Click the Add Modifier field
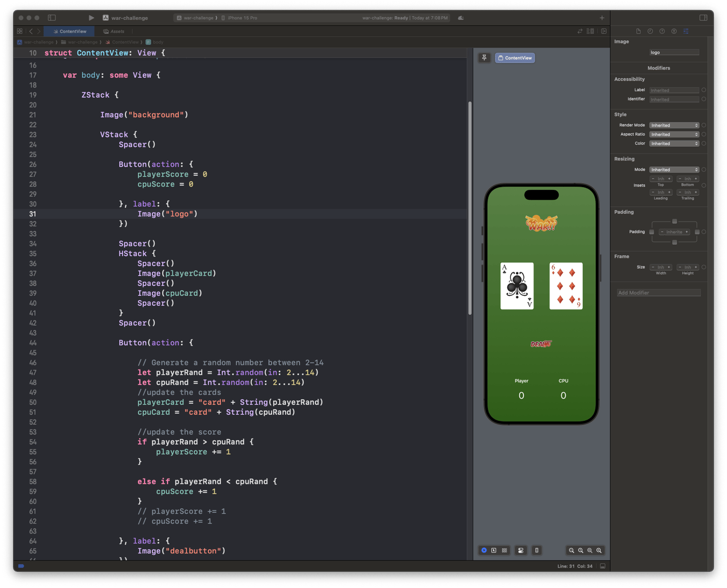Viewport: 727px width, 588px height. tap(658, 293)
